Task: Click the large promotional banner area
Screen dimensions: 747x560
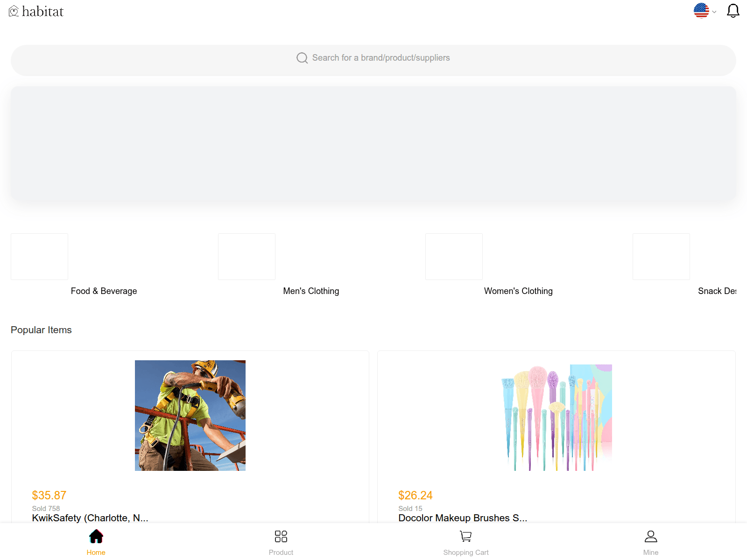Action: coord(373,144)
